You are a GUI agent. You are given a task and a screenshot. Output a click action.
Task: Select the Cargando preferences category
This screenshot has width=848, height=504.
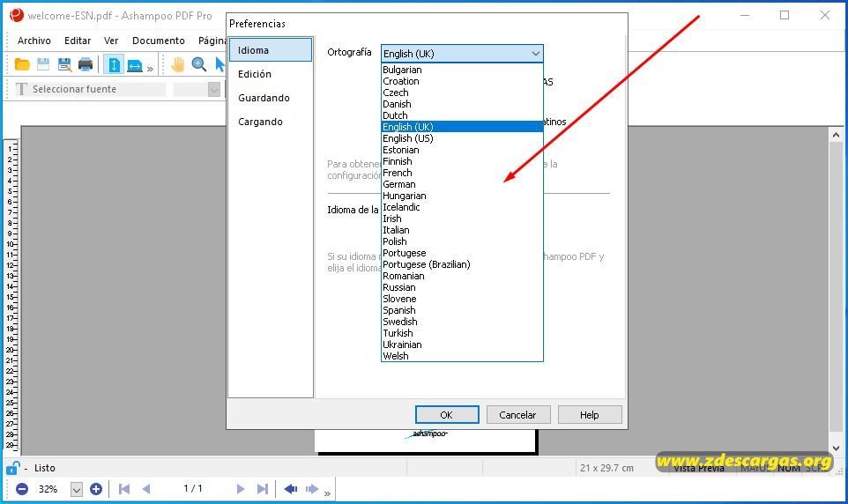(x=271, y=122)
